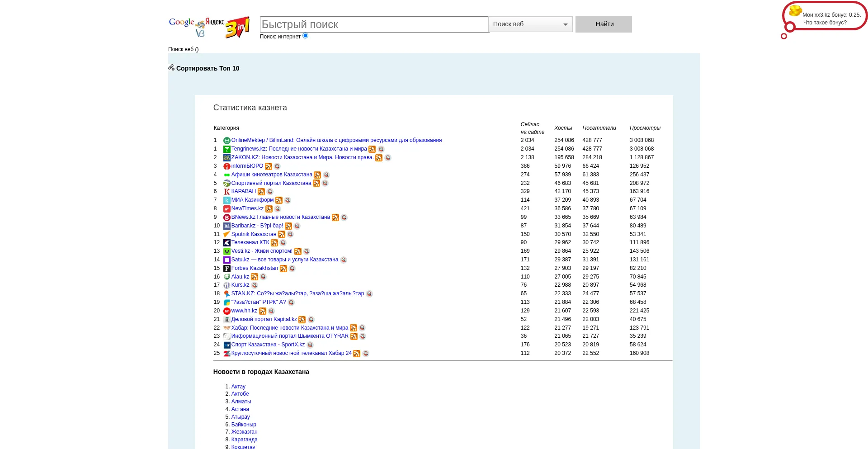Select the Поиск: интернет radio button
Viewport: 868px width, 449px height.
coord(306,36)
